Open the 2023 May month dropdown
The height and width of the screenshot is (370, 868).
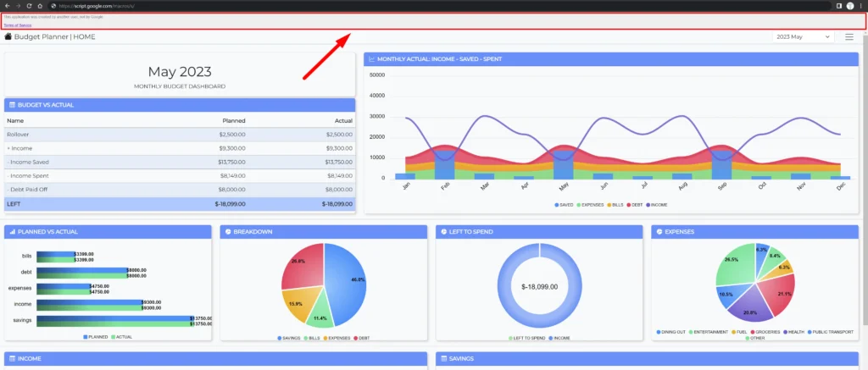point(803,36)
